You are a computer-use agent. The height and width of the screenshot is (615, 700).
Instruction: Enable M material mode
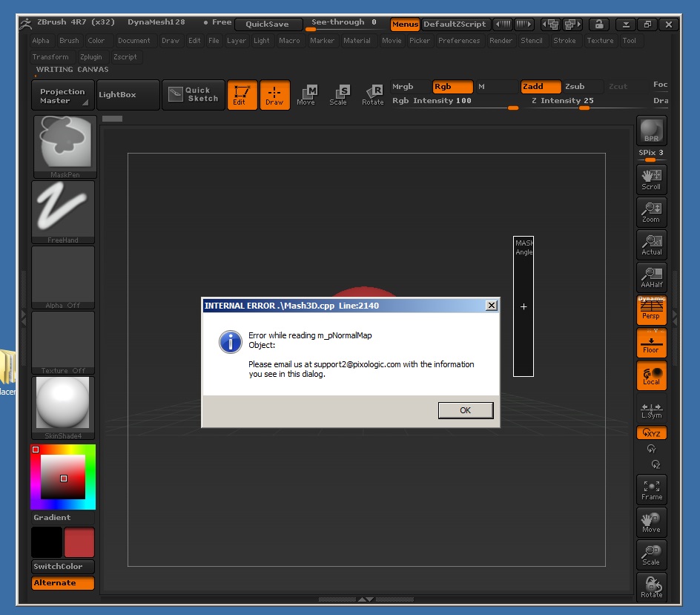[496, 87]
